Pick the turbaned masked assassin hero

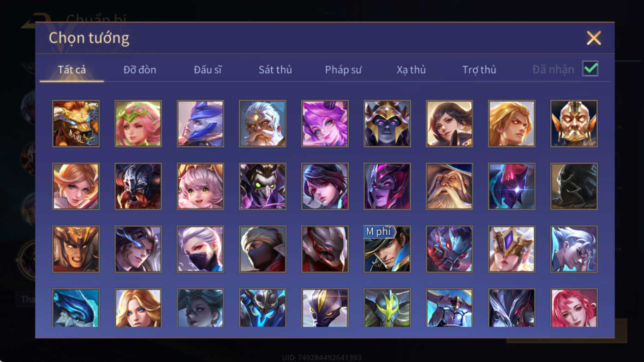tap(262, 249)
